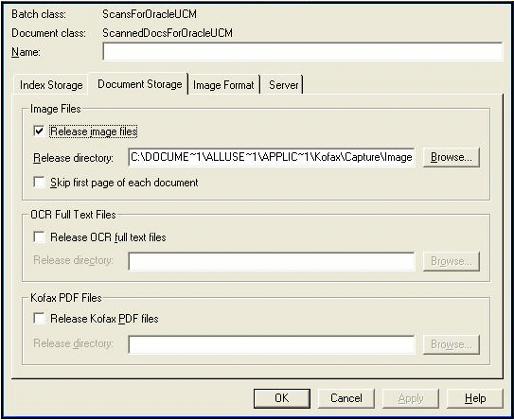Viewport: 514px width, 420px height.
Task: Click the Kofax PDF Files group heading
Action: coord(66,298)
